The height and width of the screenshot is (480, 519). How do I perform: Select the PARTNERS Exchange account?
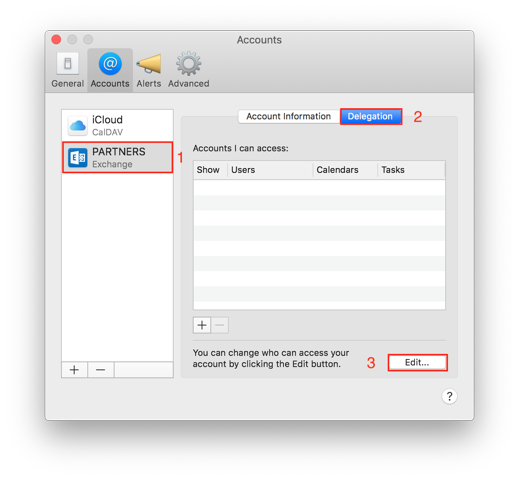(117, 157)
